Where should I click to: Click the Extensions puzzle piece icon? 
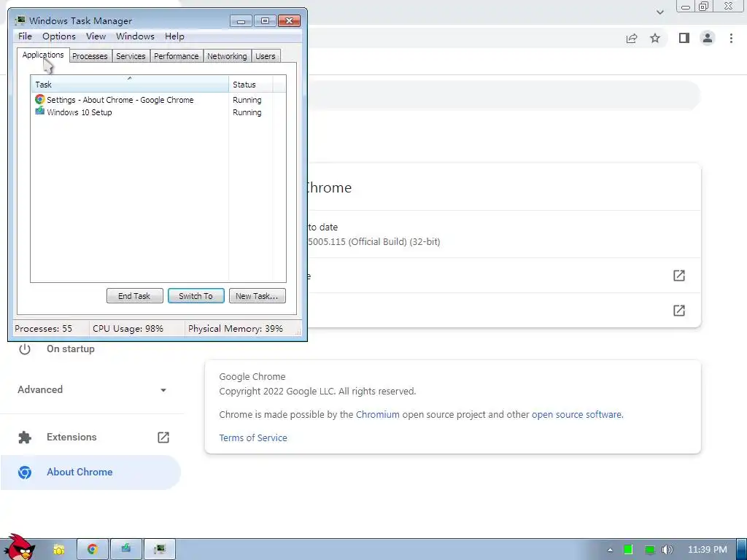click(24, 437)
